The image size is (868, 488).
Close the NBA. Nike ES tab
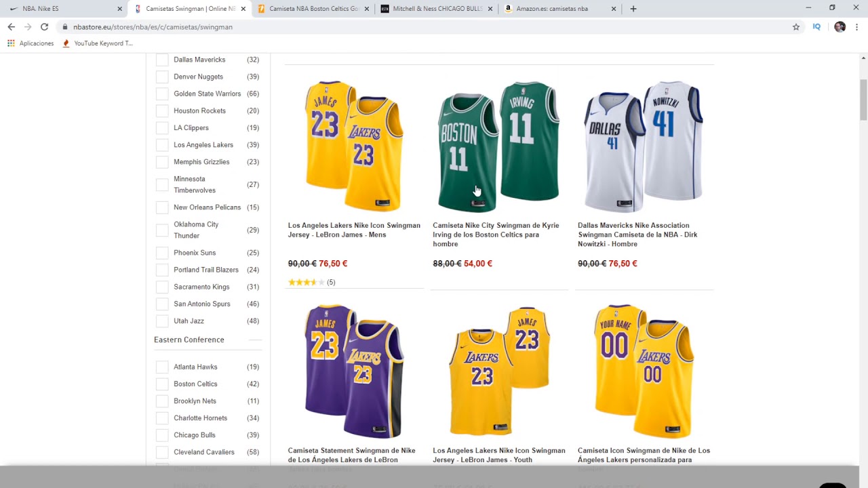(x=120, y=9)
